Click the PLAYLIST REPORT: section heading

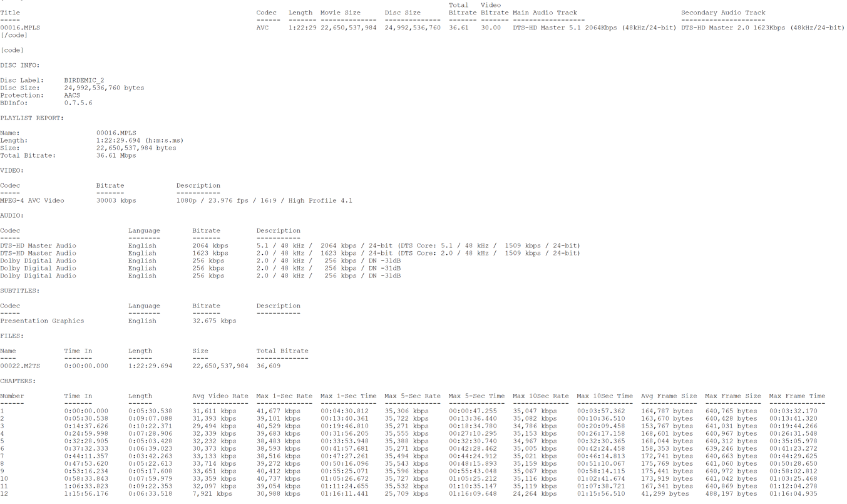coord(32,118)
